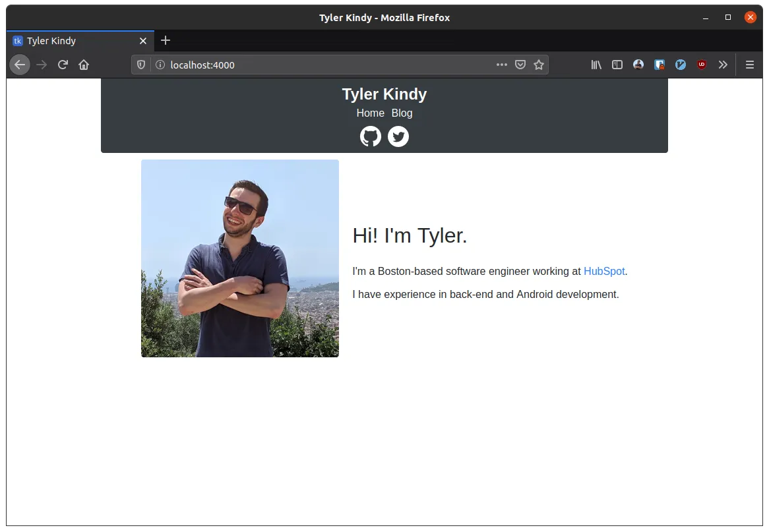Screen dimensions: 769x532
Task: Click the 'Hi! I'm Tyler.' heading
Action: coord(410,236)
